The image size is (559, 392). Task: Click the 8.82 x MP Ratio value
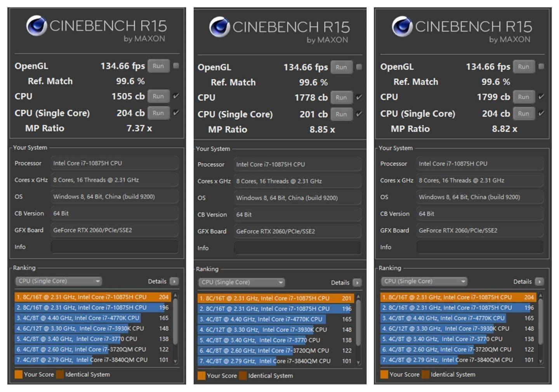tap(505, 129)
